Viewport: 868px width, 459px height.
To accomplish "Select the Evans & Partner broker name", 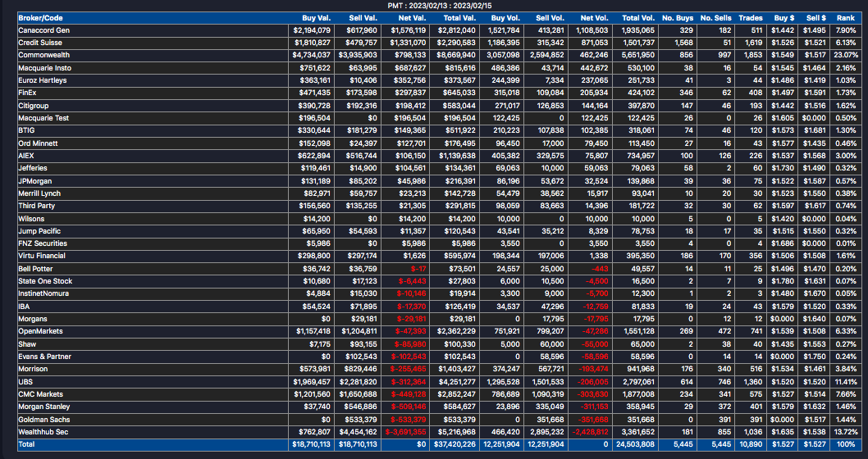I will point(44,357).
